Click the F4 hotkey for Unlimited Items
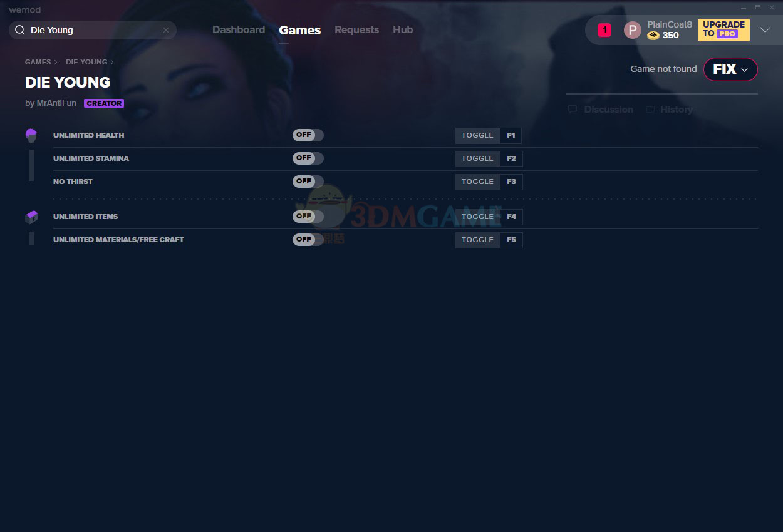783x532 pixels. tap(511, 217)
